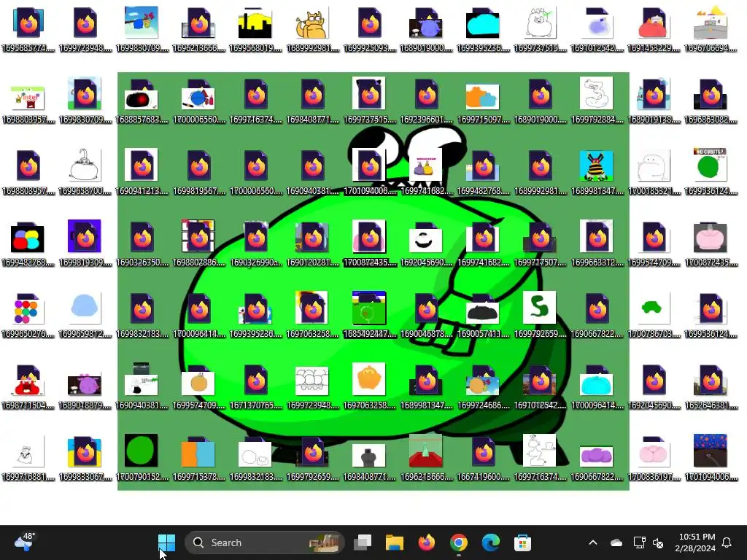This screenshot has width=747, height=560.
Task: Select the small sketch file 1699716881
Action: click(x=28, y=458)
